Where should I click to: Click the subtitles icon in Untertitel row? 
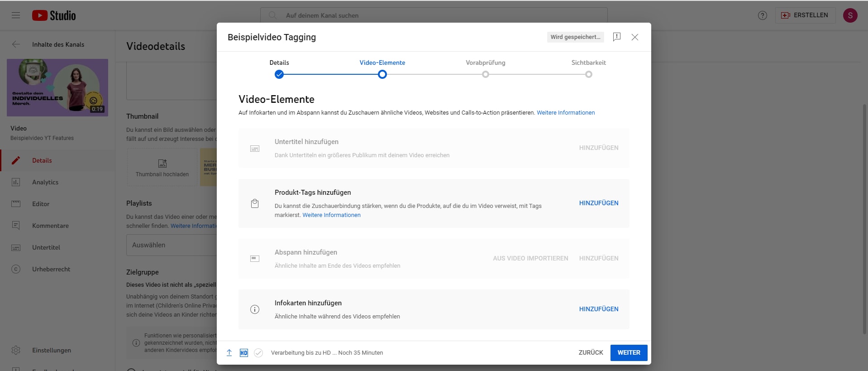255,149
